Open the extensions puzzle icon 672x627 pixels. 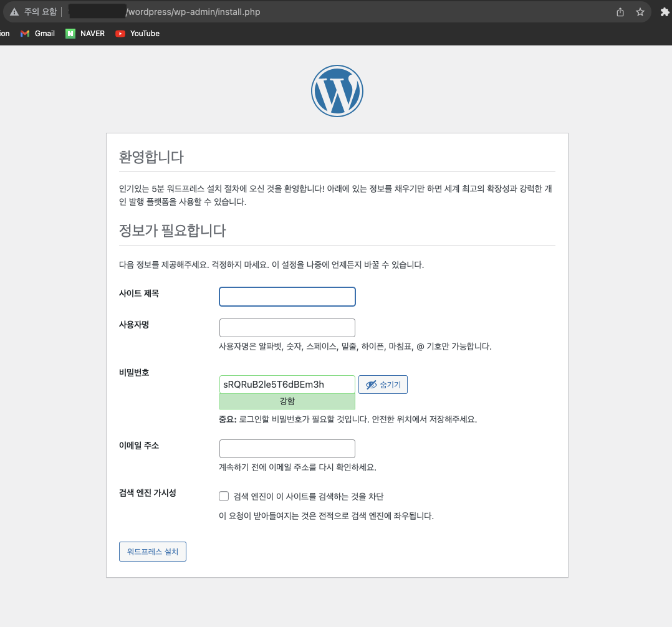coord(665,12)
